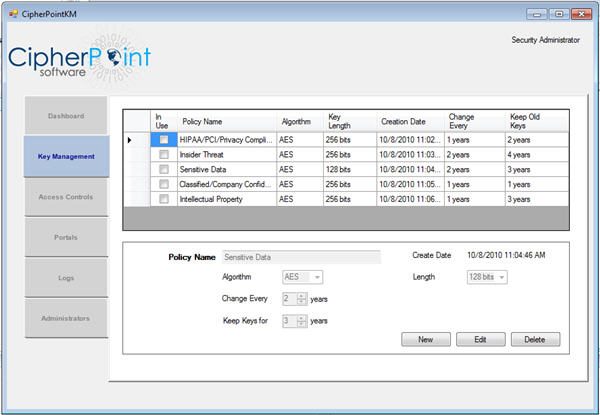Screen dimensions: 600x415
Task: Maximize the CipherPointKM window
Action: coord(559,14)
